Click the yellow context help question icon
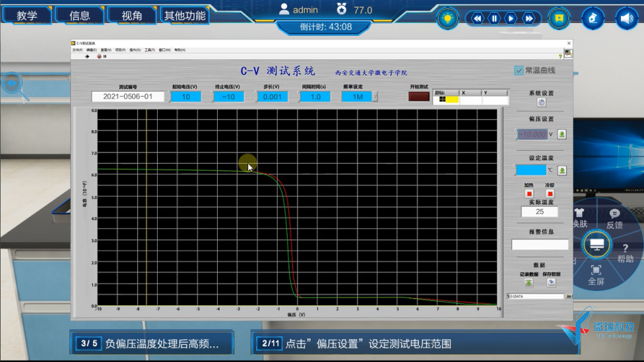The height and width of the screenshot is (362, 644). (x=560, y=56)
